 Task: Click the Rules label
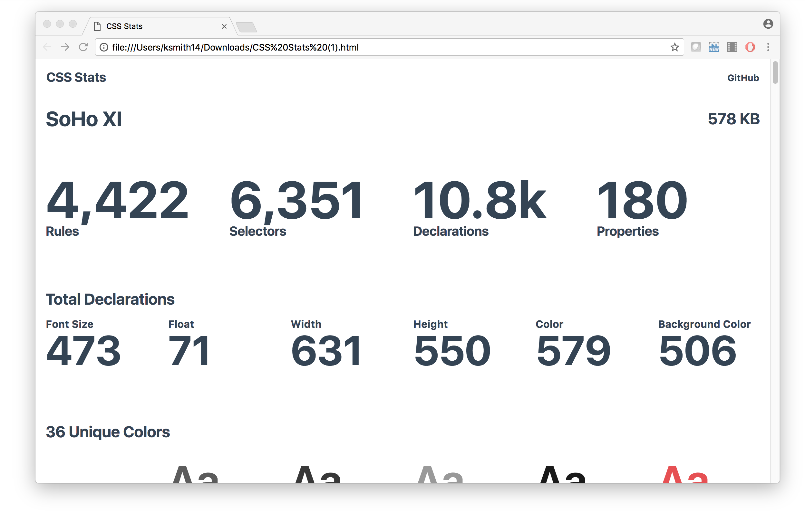click(x=62, y=232)
